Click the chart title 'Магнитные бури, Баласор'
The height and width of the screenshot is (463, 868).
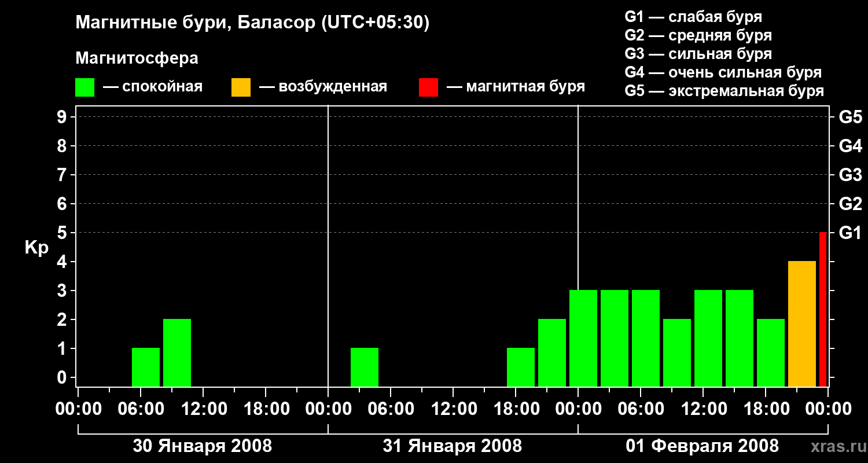195,24
